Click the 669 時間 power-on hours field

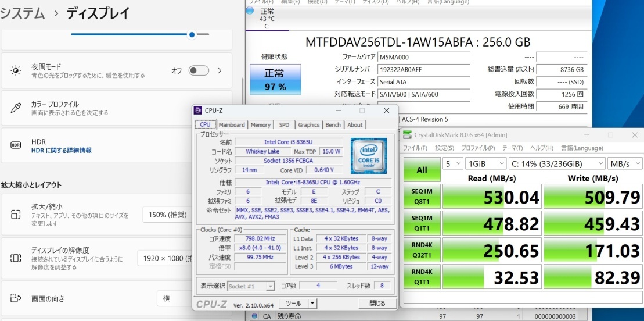(562, 106)
